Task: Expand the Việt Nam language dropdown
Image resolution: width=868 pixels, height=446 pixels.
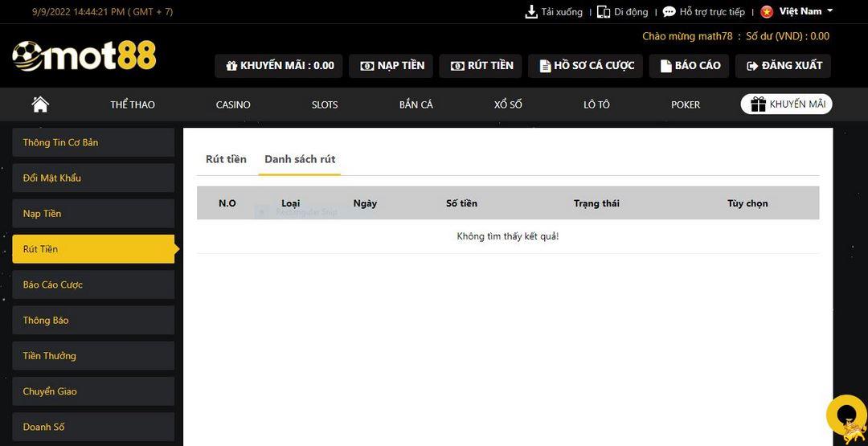Action: (829, 11)
